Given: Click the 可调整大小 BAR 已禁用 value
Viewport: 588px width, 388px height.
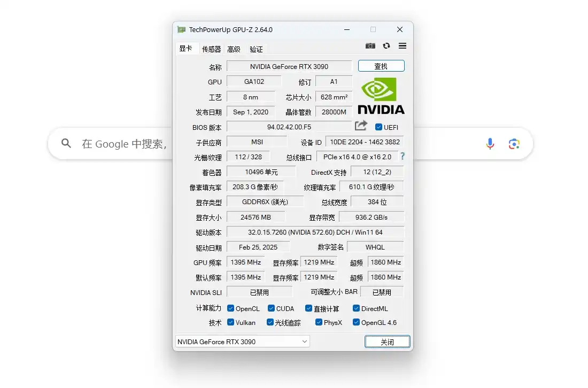Looking at the screenshot, I should [x=382, y=292].
